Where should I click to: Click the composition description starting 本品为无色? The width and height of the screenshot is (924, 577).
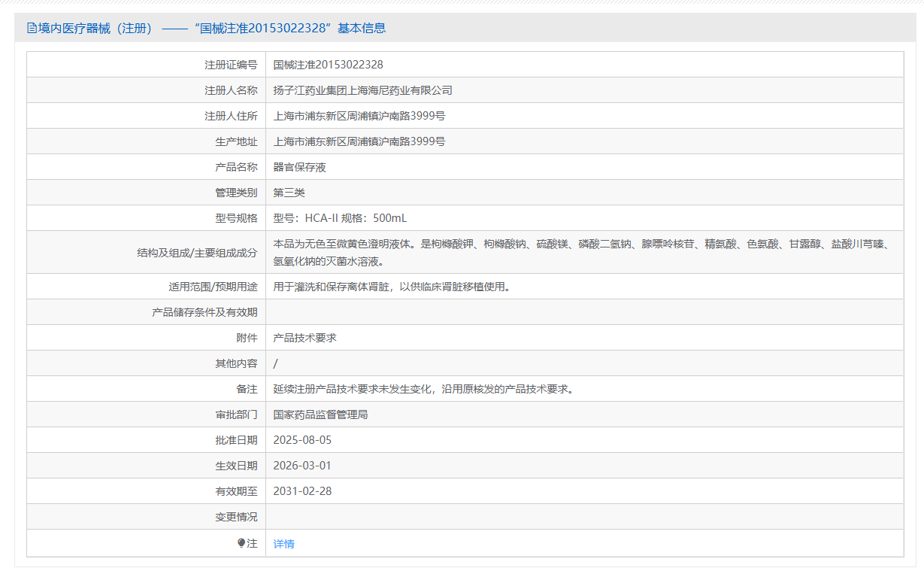pos(582,253)
